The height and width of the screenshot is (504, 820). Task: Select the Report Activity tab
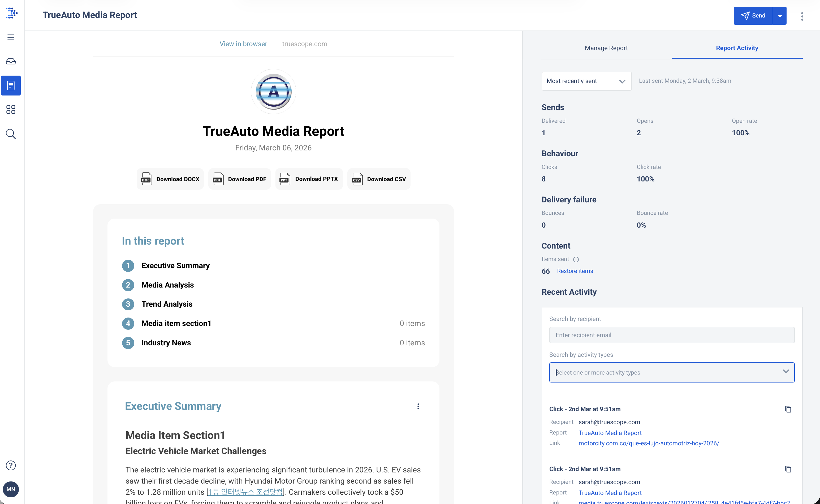pos(737,48)
